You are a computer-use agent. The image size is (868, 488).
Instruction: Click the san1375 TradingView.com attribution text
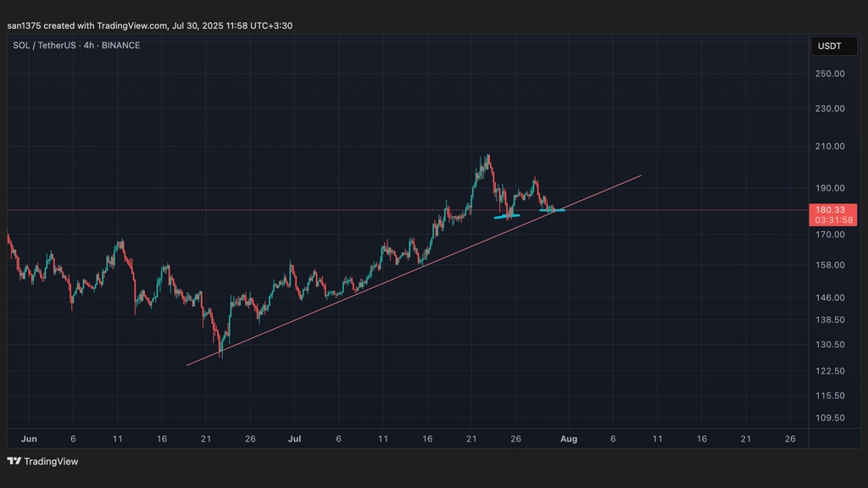149,25
